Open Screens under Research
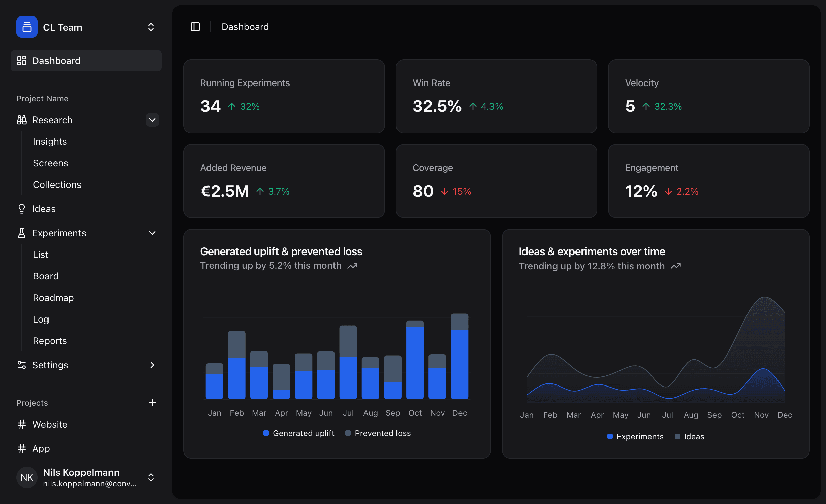The width and height of the screenshot is (826, 504). point(51,163)
